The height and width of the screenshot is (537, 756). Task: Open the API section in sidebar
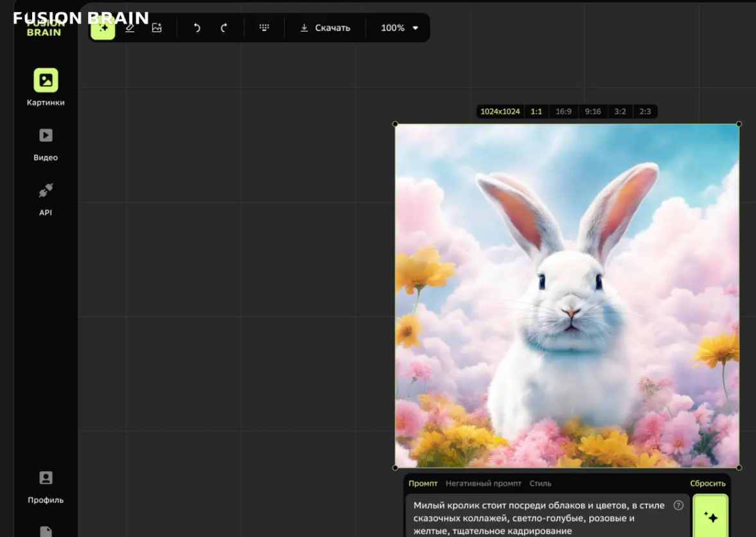(46, 198)
